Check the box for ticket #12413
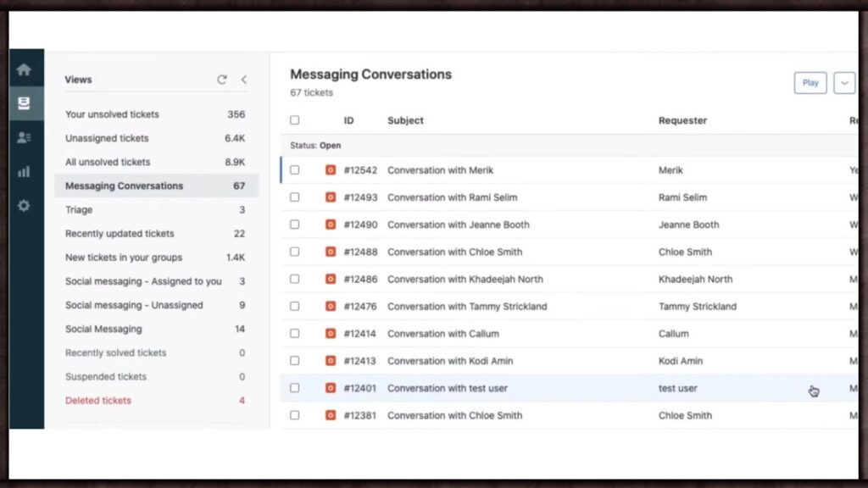 tap(294, 361)
